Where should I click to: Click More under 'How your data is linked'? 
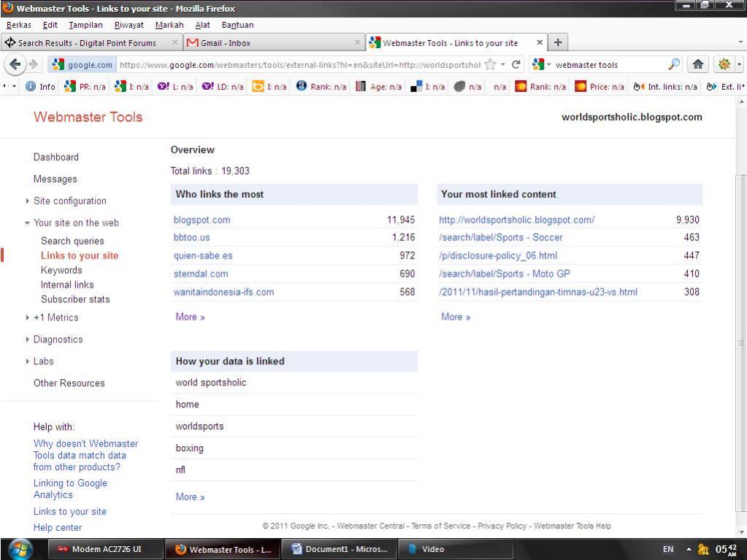[190, 497]
